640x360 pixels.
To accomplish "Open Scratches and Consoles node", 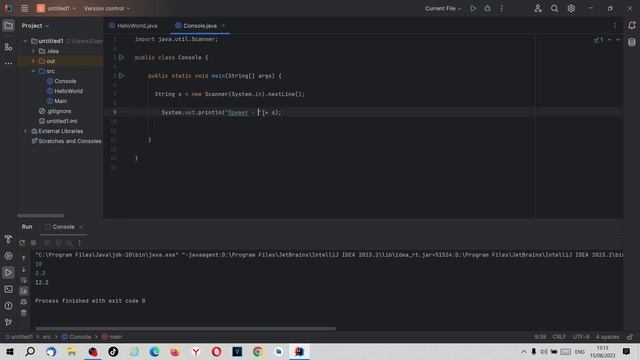I will 67,141.
